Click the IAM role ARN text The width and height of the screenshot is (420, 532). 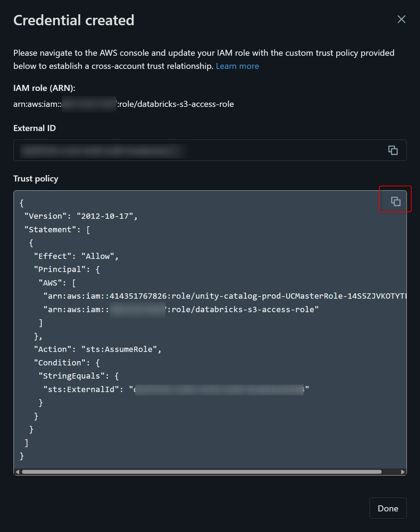(x=124, y=104)
